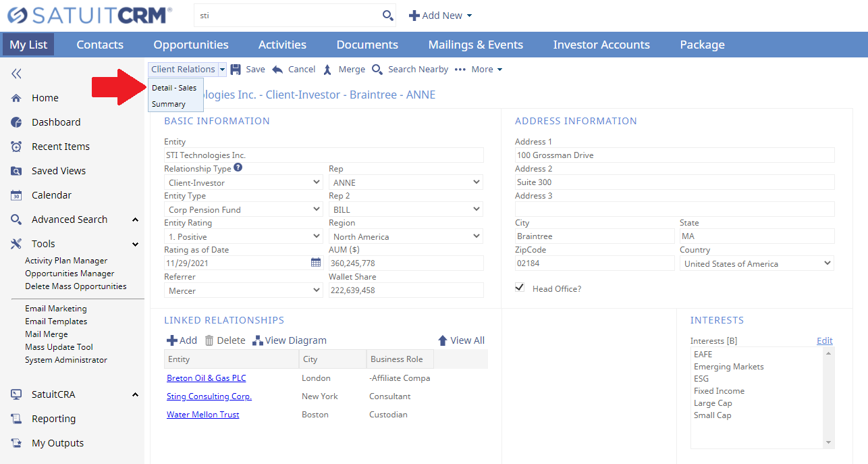This screenshot has width=868, height=464.
Task: Toggle the Head Office checkbox
Action: click(x=520, y=287)
